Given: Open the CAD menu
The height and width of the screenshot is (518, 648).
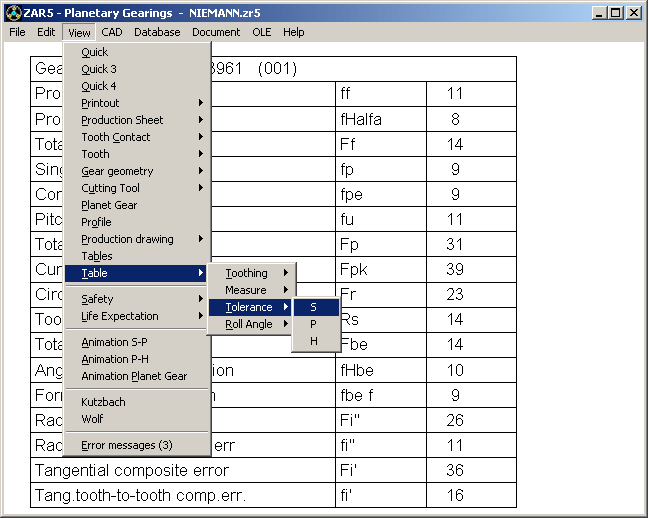Looking at the screenshot, I should (111, 32).
